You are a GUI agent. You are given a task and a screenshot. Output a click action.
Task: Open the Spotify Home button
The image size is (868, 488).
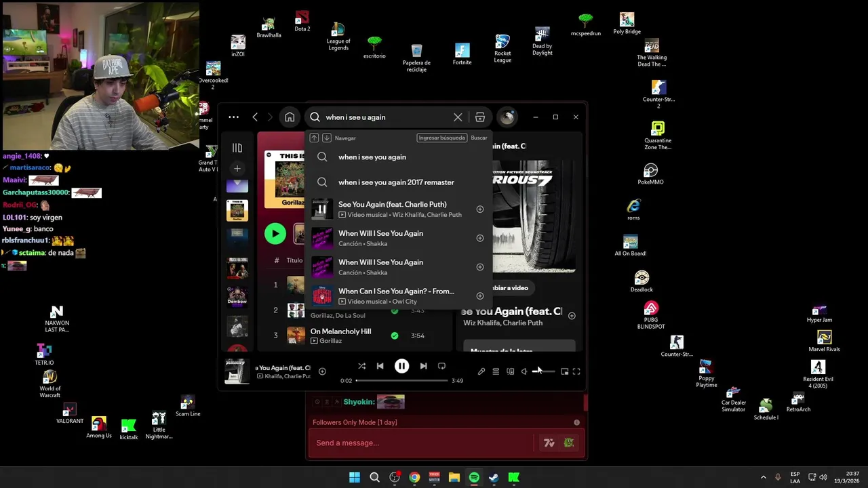click(x=290, y=117)
